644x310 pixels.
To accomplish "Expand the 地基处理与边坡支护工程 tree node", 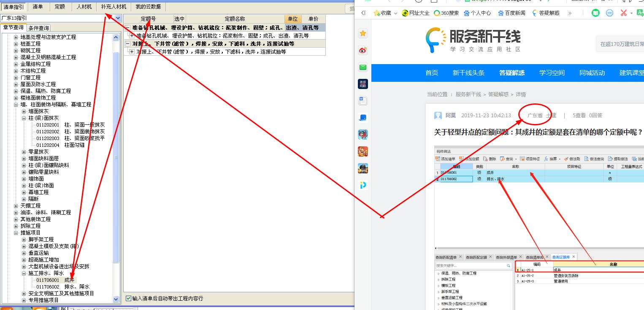I will (x=16, y=37).
